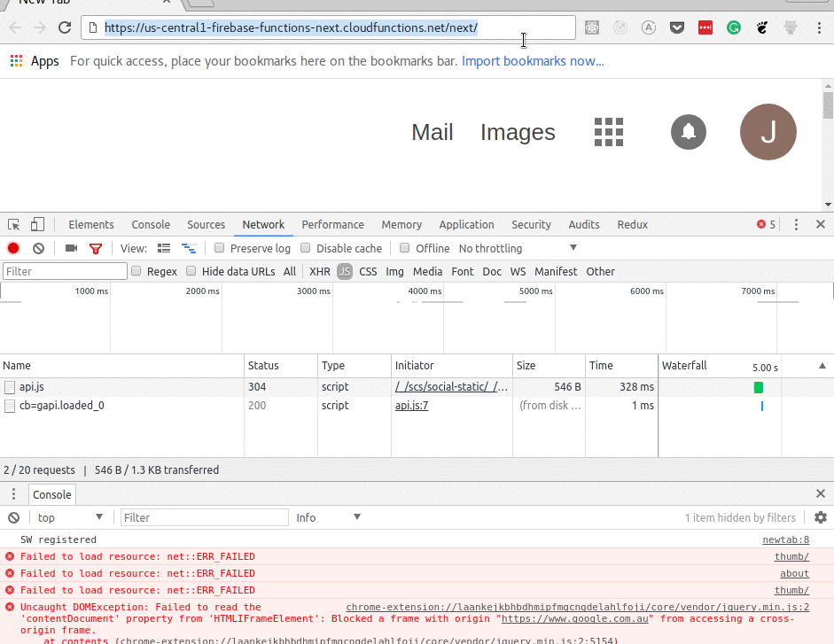This screenshot has width=834, height=644.
Task: Click the paw print extension icon
Action: (762, 27)
